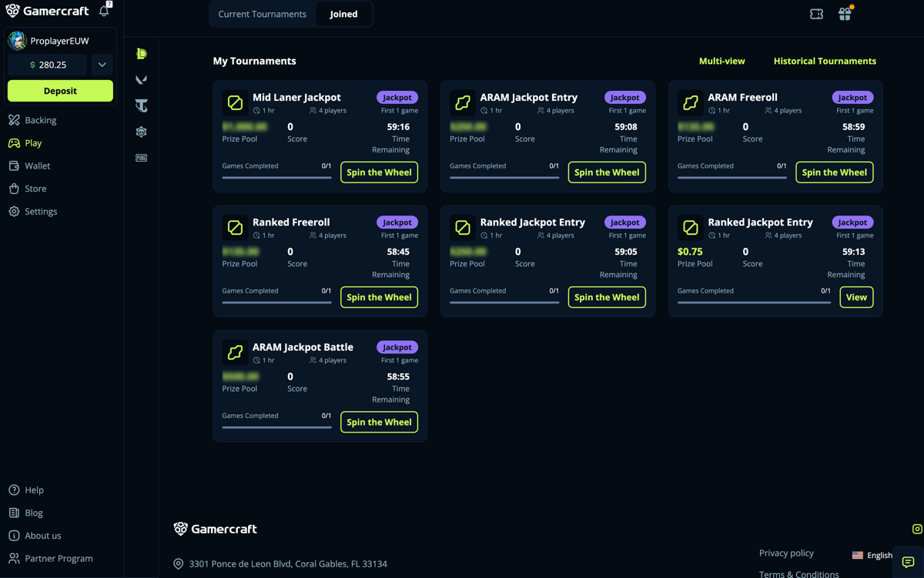Click the Deposit button
924x578 pixels.
pyautogui.click(x=60, y=91)
